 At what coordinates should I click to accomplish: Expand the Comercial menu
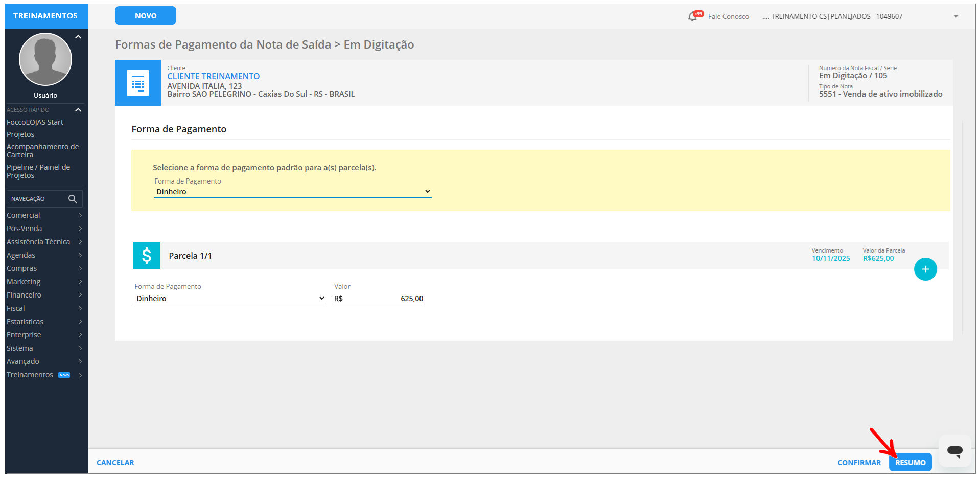click(44, 215)
